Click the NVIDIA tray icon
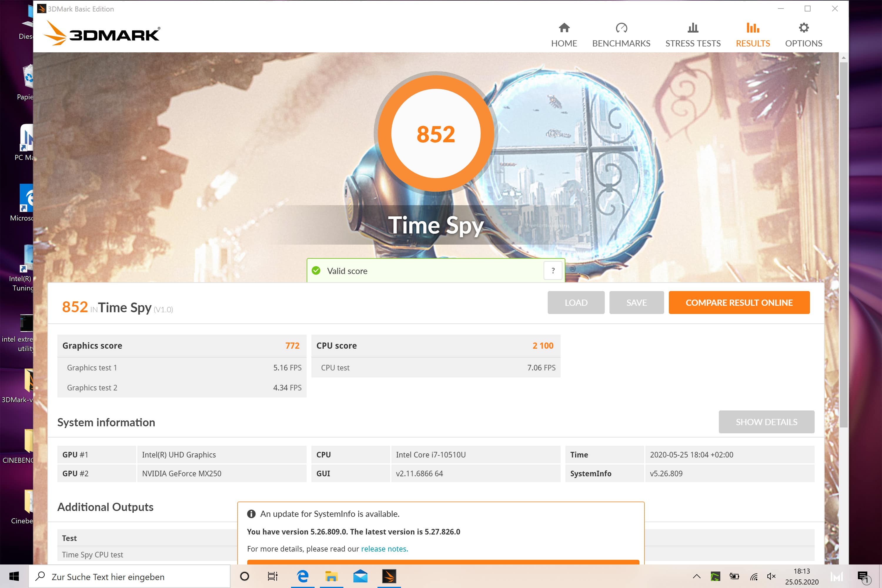The width and height of the screenshot is (882, 588). click(x=715, y=576)
